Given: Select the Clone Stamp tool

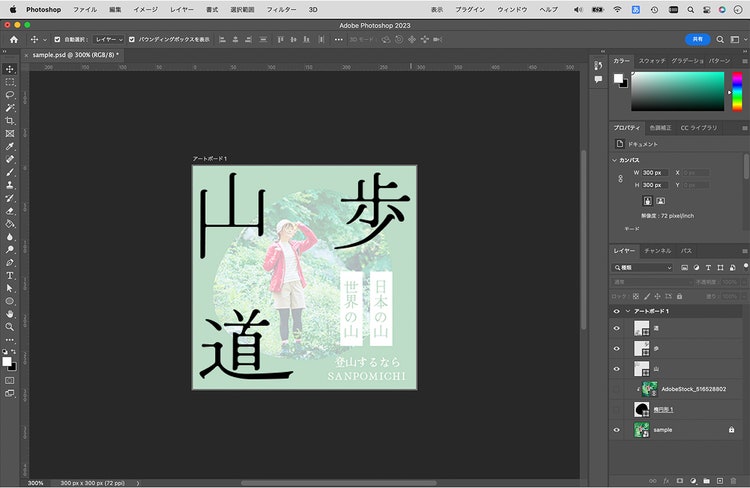Looking at the screenshot, I should (10, 185).
